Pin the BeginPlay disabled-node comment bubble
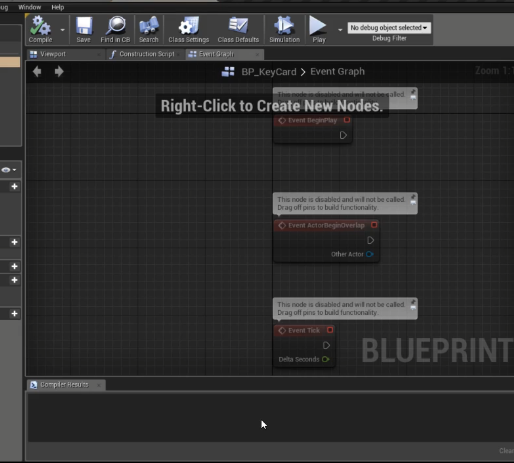The height and width of the screenshot is (463, 514). pyautogui.click(x=413, y=91)
